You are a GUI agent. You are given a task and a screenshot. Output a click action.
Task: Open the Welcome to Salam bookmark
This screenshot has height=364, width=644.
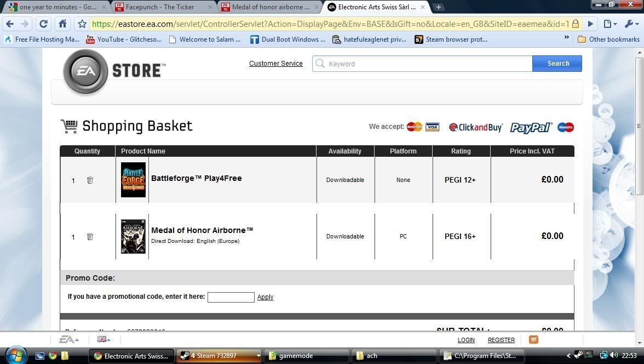pyautogui.click(x=205, y=39)
